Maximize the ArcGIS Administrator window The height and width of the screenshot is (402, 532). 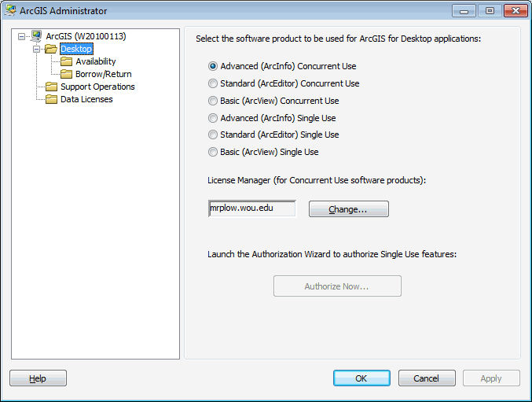click(x=490, y=11)
